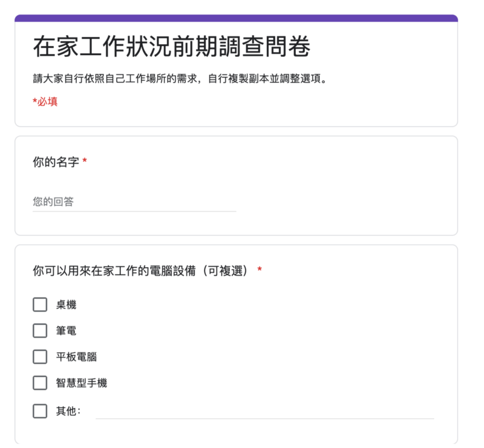Screen dimensions: 484x448
Task: Click the red asterisk after（可複選）
Action: point(260,269)
